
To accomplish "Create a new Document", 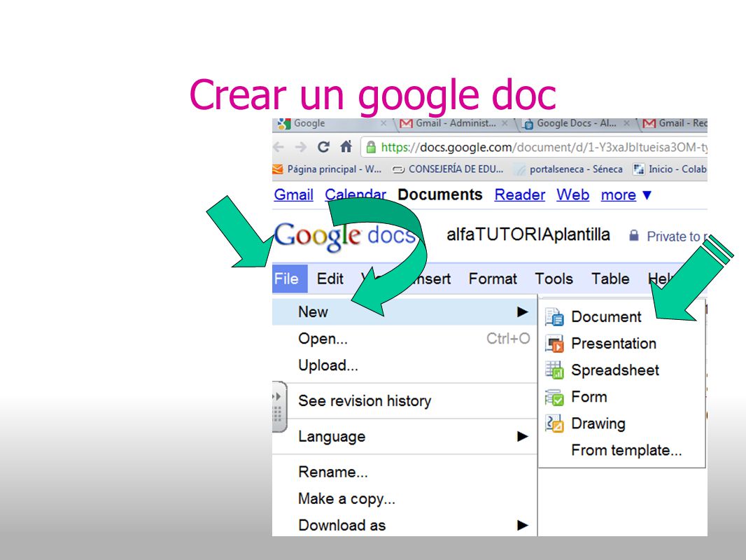I will coord(622,317).
